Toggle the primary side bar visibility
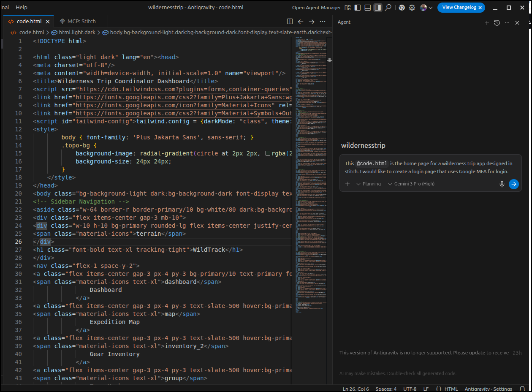 (x=358, y=8)
